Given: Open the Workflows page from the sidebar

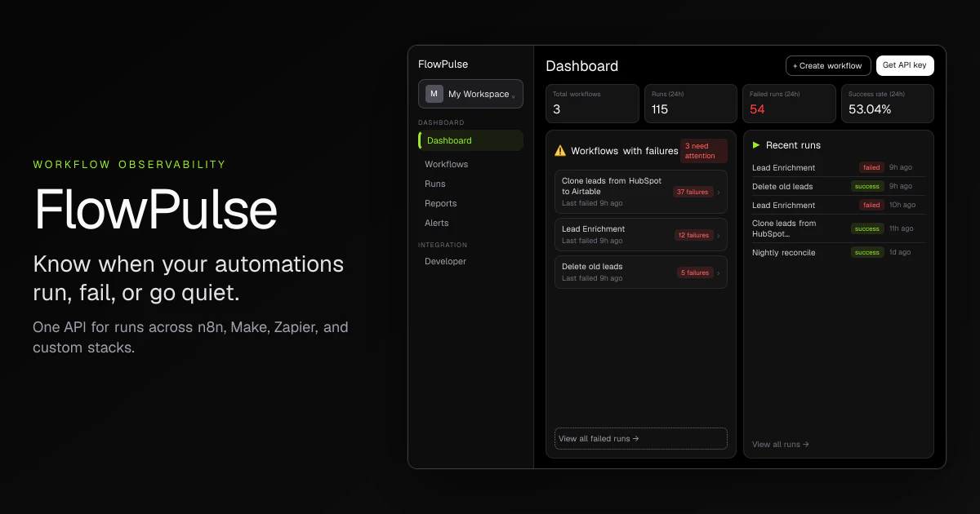Looking at the screenshot, I should tap(447, 164).
